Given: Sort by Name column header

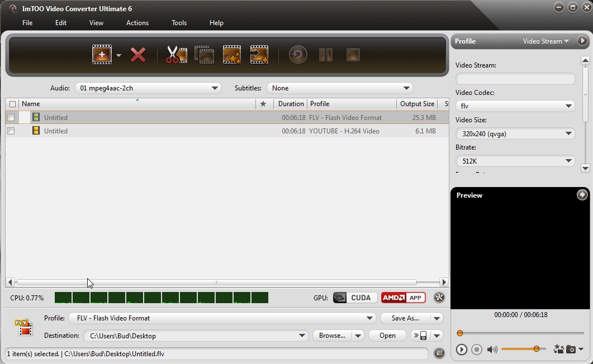Looking at the screenshot, I should click(x=137, y=104).
